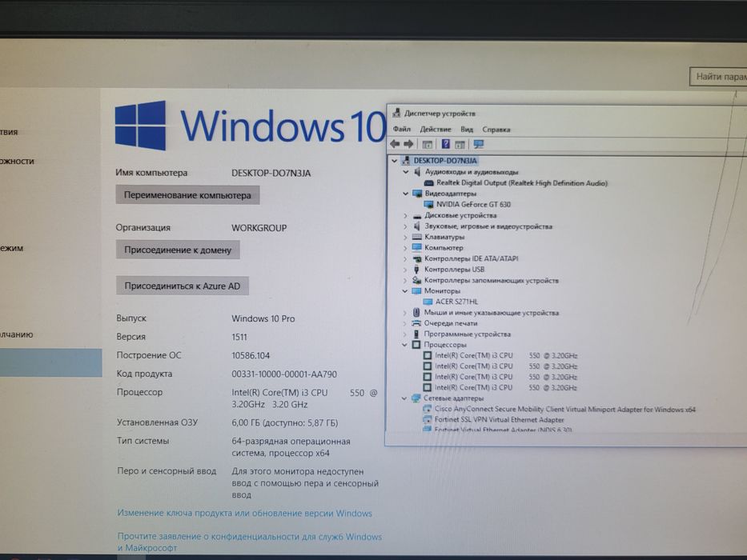Click forward arrow in Device Manager toolbar
The image size is (747, 560).
(x=409, y=144)
